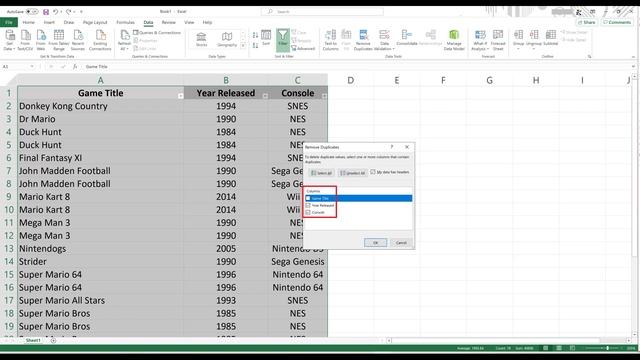Click Cancel in Remove Duplicates dialog
Screen dimensions: 640x360
[401, 242]
